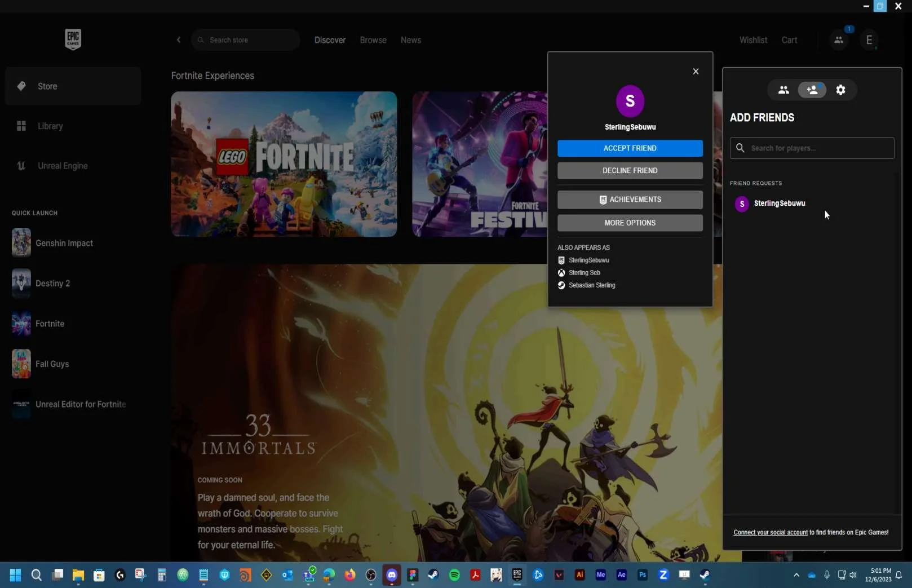Image resolution: width=912 pixels, height=588 pixels.
Task: Open Adobe Media Encoder from taskbar
Action: [x=600, y=575]
